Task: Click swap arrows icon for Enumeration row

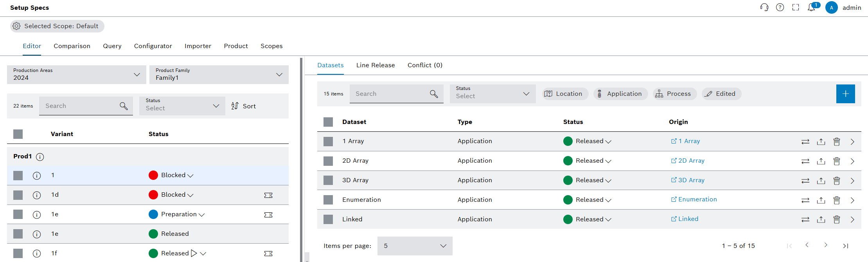Action: click(805, 200)
